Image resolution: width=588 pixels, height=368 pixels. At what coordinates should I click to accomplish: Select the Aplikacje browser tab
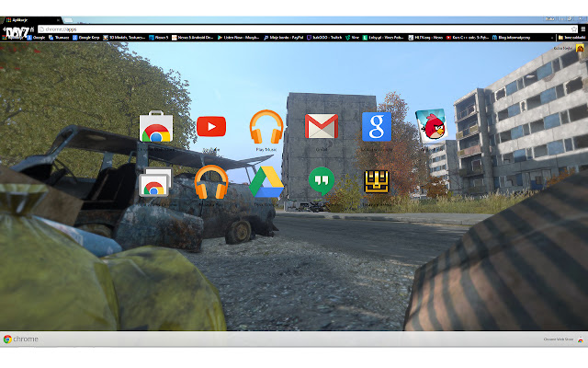pyautogui.click(x=32, y=20)
